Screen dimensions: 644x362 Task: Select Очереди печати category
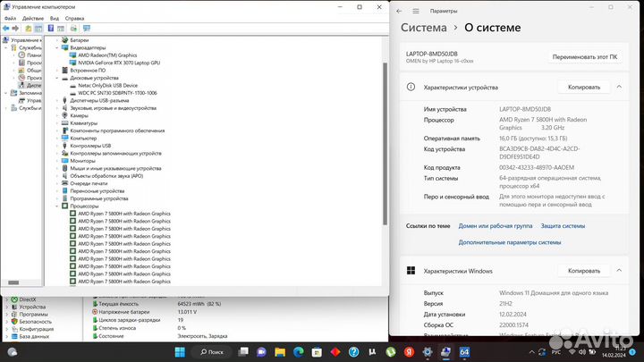coord(89,183)
